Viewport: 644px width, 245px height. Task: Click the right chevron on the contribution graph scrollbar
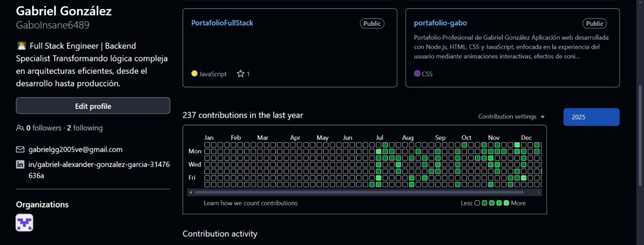tap(539, 192)
